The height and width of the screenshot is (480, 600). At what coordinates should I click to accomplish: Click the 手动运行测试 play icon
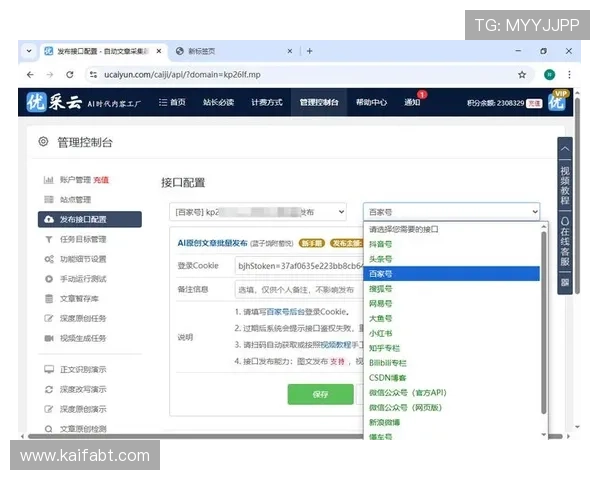pos(49,279)
